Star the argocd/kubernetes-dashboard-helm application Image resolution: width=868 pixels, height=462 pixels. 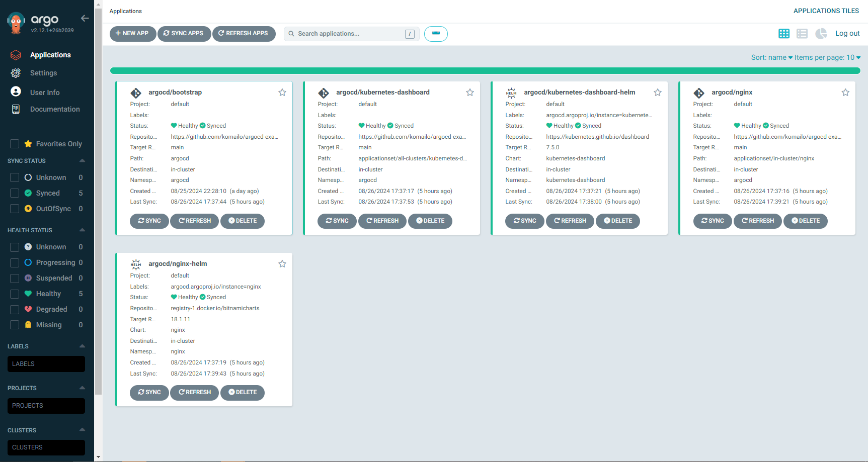tap(658, 93)
